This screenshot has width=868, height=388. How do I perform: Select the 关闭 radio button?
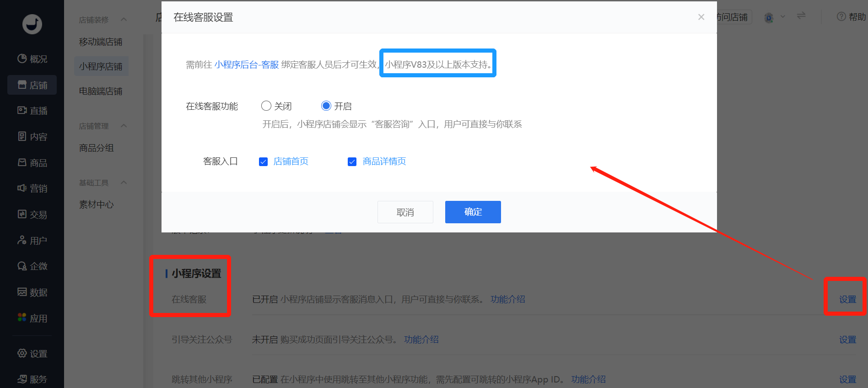point(266,106)
